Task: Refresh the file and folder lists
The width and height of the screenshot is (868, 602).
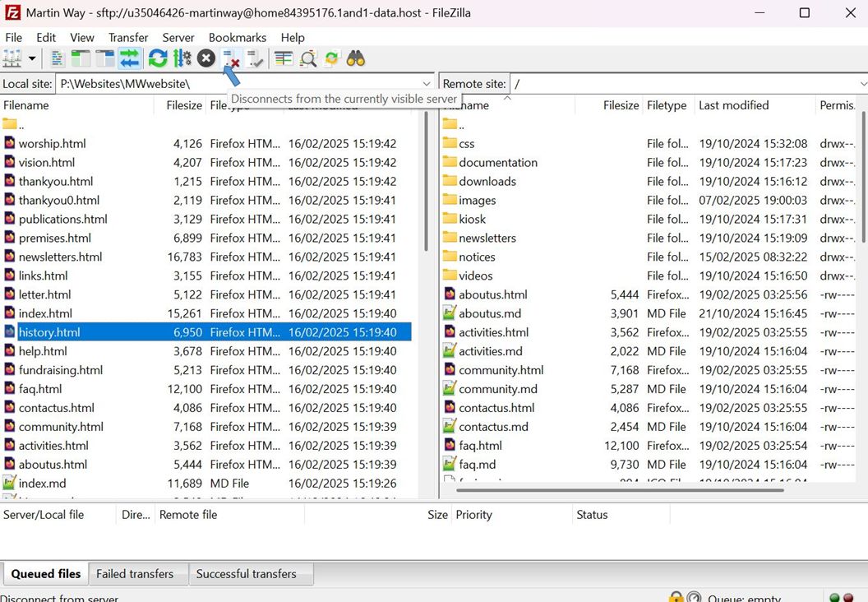Action: 158,58
